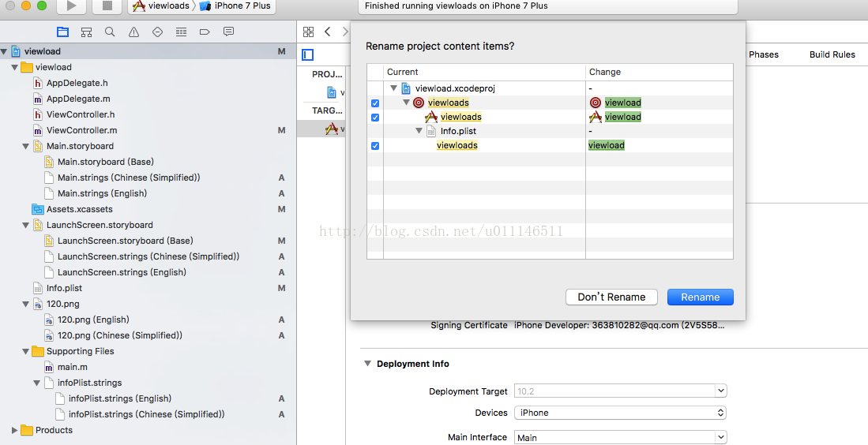The height and width of the screenshot is (445, 868).
Task: Click the Rename button
Action: click(701, 297)
